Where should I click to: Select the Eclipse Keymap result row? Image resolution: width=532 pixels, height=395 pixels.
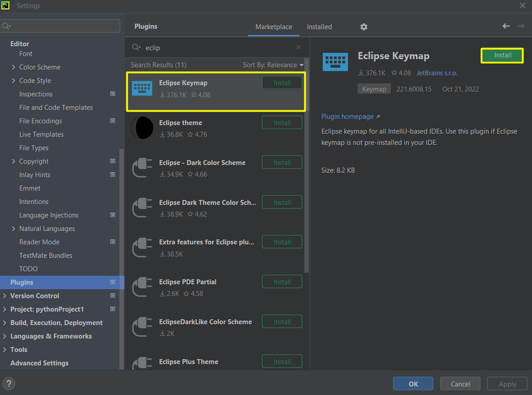point(216,91)
